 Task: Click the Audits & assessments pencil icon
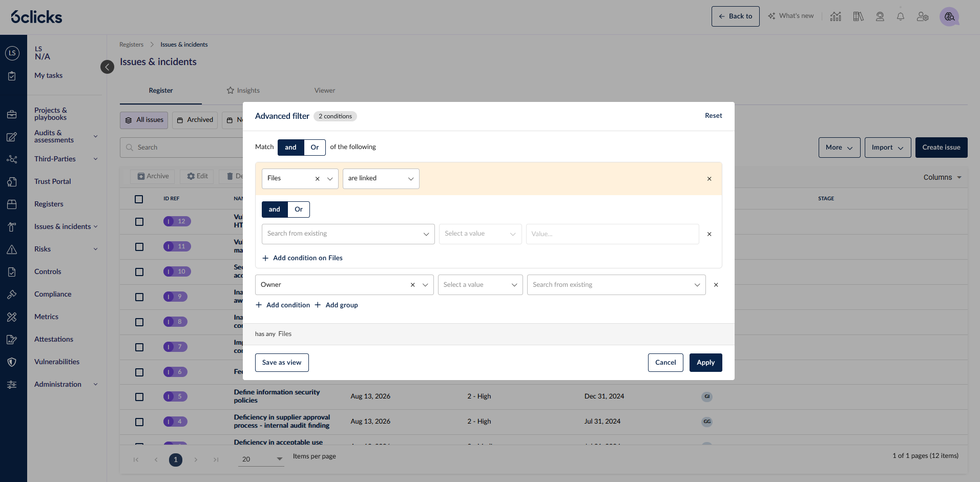click(12, 137)
